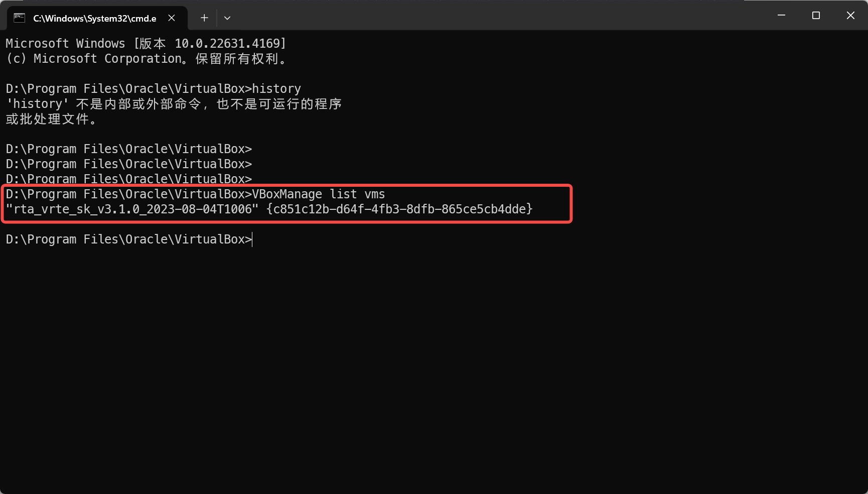This screenshot has height=494, width=868.
Task: Click the second empty VirtualBox prompt line
Action: 128,164
